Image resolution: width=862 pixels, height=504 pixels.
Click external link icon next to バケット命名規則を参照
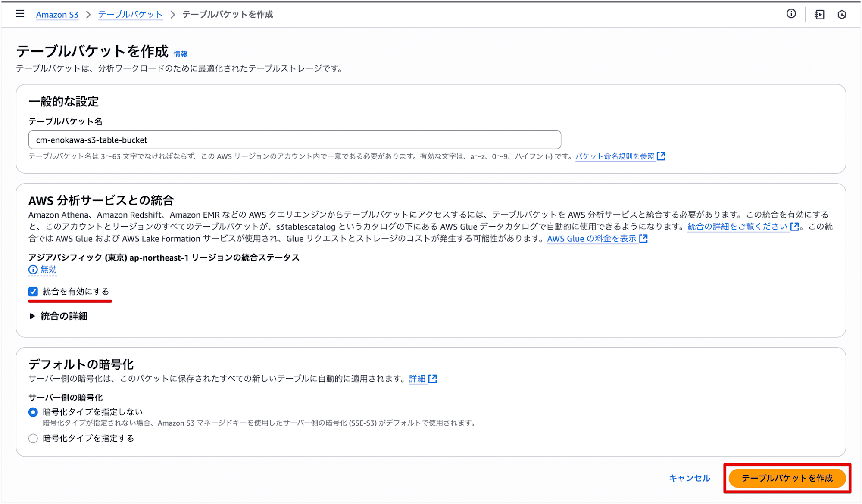(661, 156)
